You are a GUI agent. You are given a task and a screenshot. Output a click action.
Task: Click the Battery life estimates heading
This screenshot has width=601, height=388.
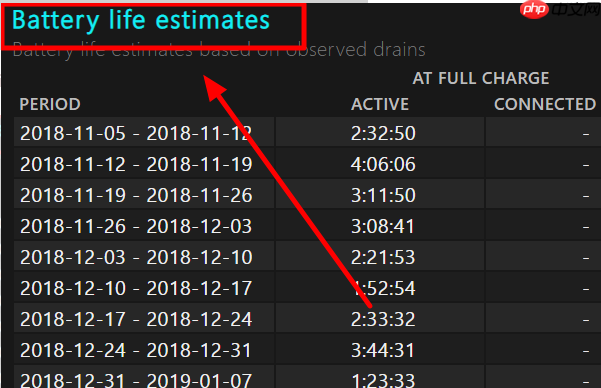pos(141,20)
